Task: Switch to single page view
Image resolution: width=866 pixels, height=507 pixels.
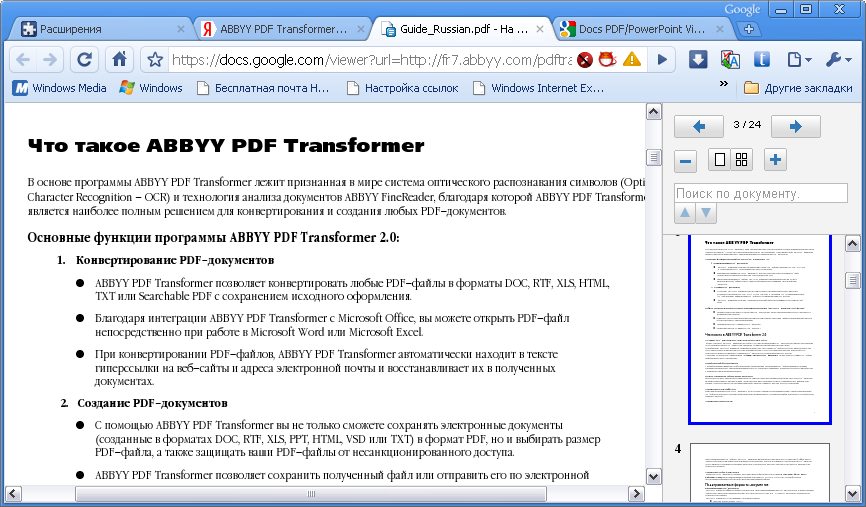Action: click(x=720, y=160)
